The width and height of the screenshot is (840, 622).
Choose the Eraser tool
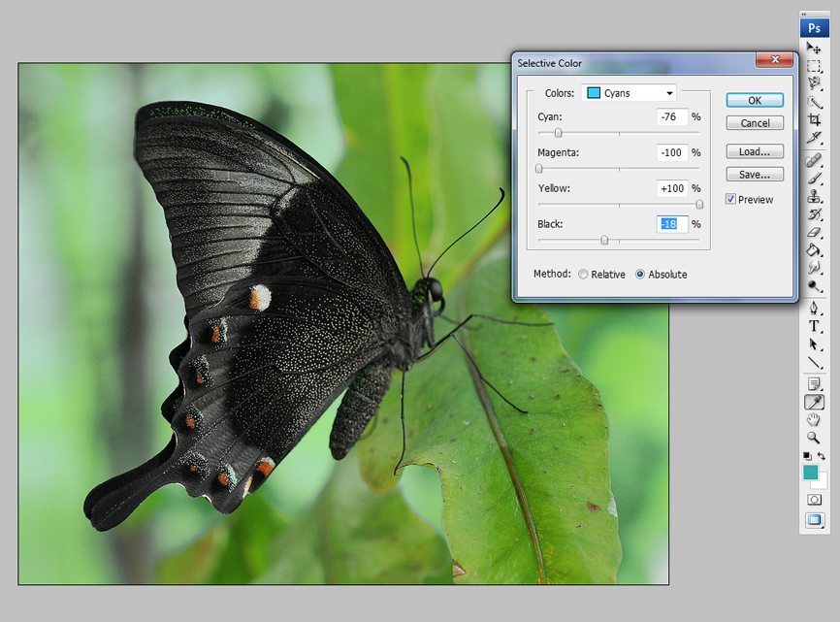814,233
